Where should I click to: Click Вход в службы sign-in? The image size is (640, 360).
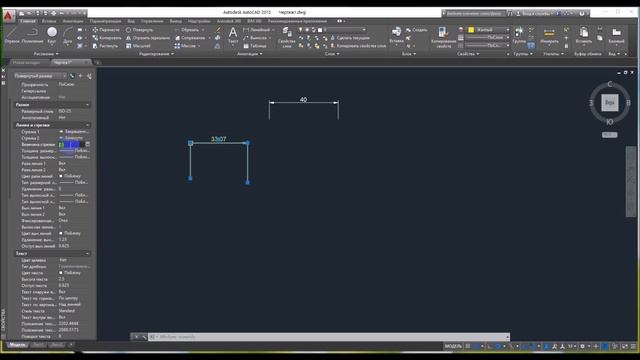coord(534,13)
